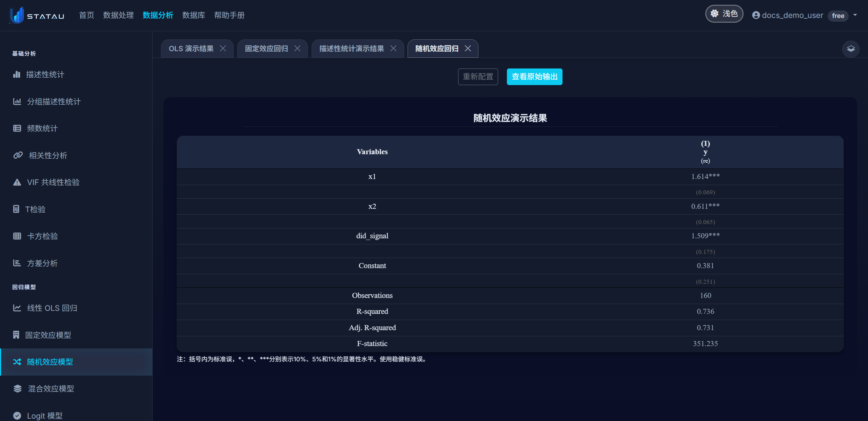Close the 固定效应回归 tab

pyautogui.click(x=297, y=48)
